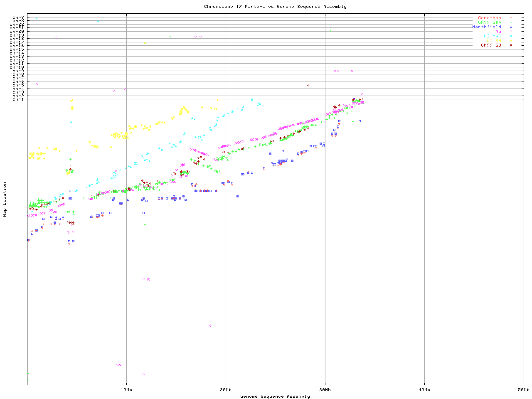
Task: Click the dark red GM99 G3 legend diamond
Action: tap(511, 45)
